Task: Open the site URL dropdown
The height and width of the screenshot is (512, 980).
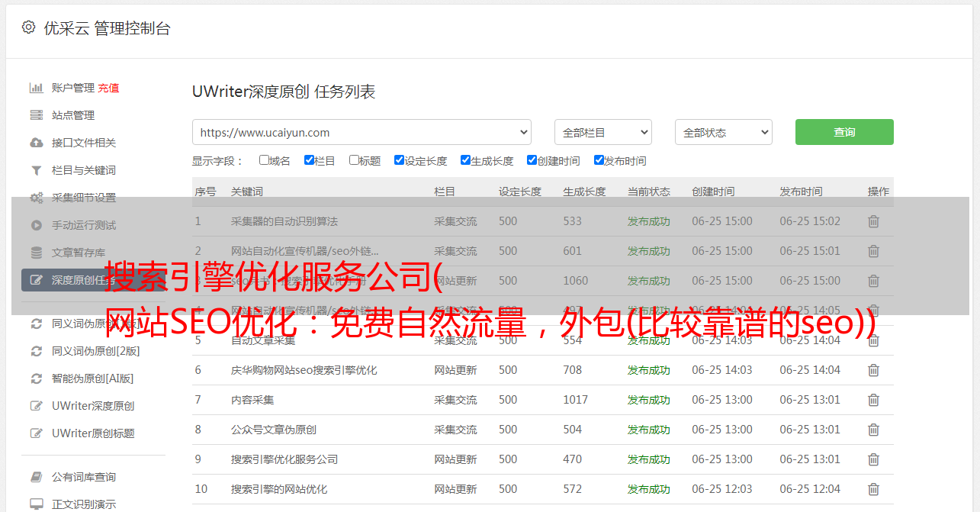Action: tap(361, 132)
